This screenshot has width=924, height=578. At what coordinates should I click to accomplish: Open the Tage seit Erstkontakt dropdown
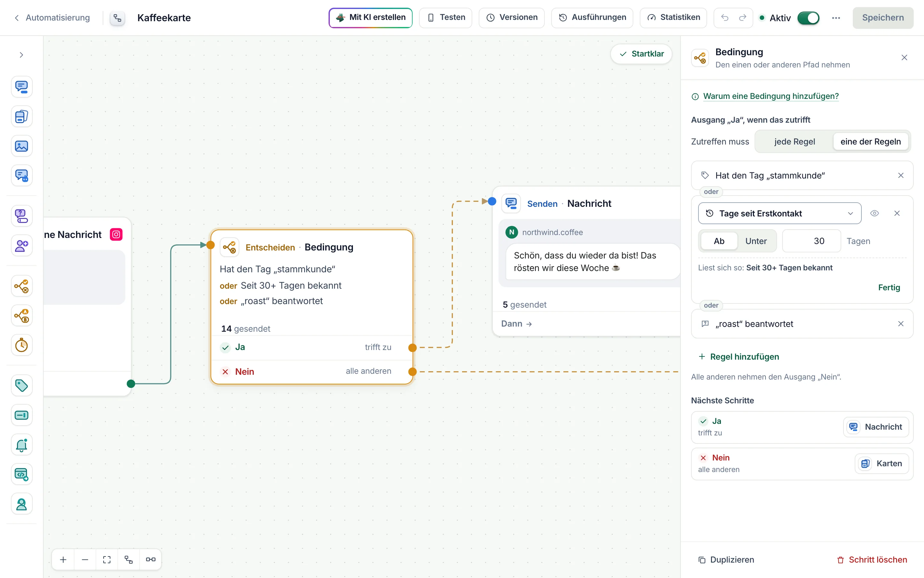pos(780,213)
